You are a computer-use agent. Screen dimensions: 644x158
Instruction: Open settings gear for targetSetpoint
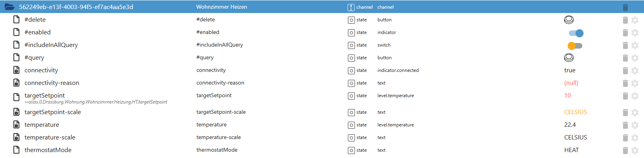point(635,96)
